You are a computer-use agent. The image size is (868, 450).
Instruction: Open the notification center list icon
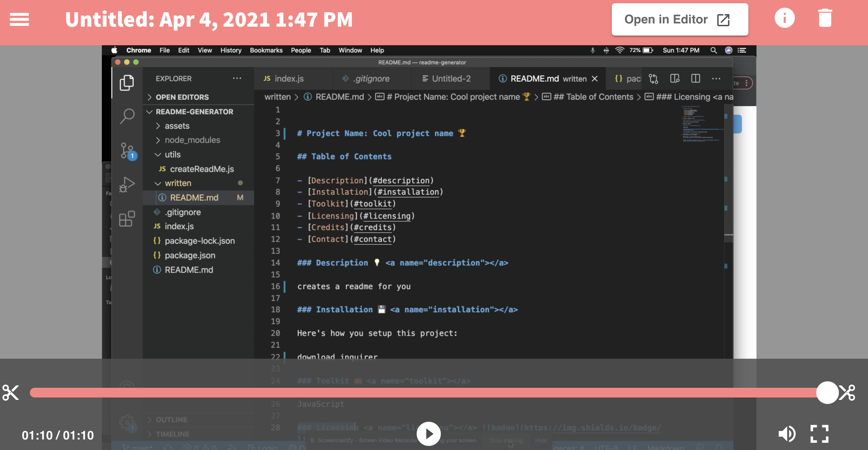pos(742,50)
